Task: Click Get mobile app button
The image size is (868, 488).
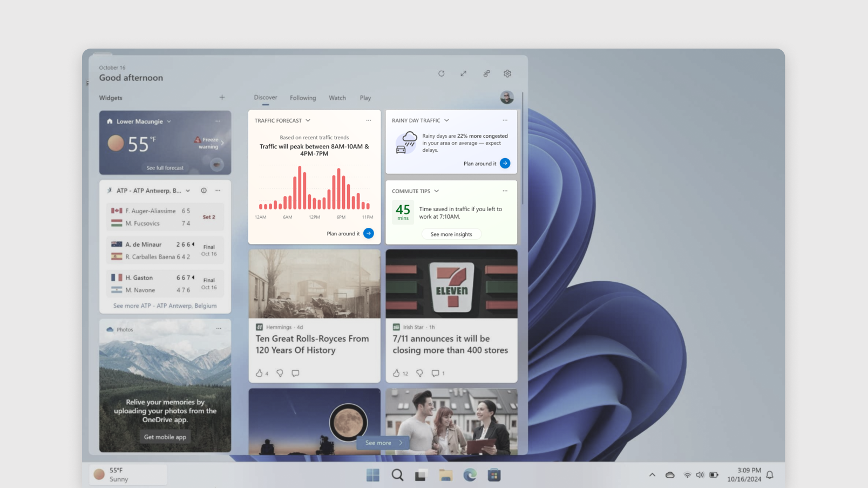Action: pos(165,437)
